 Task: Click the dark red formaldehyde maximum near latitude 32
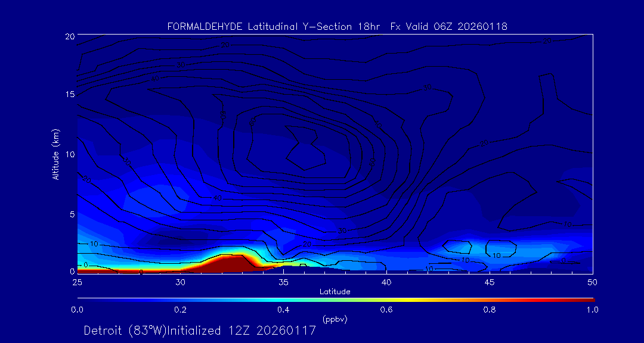(x=230, y=264)
